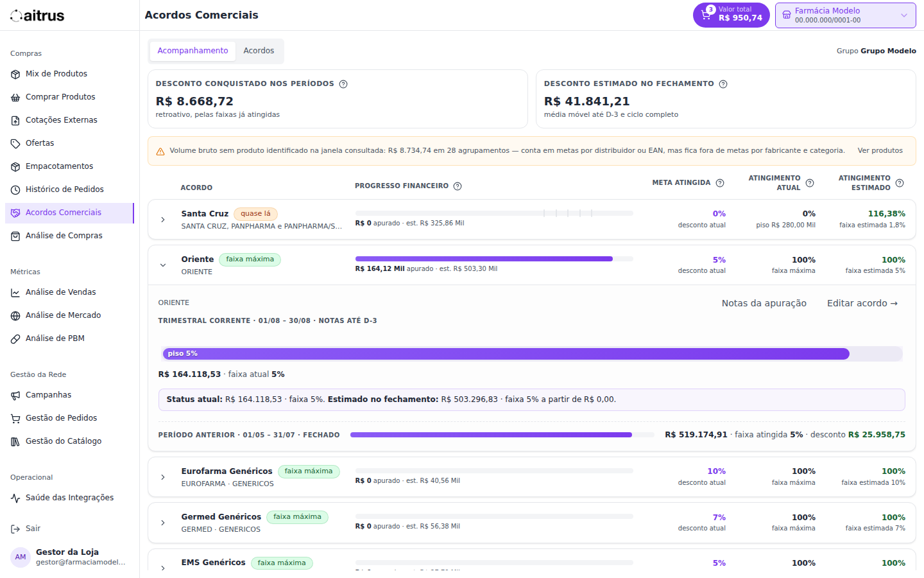The image size is (924, 578).
Task: Click Editar acordo link
Action: [x=862, y=304]
